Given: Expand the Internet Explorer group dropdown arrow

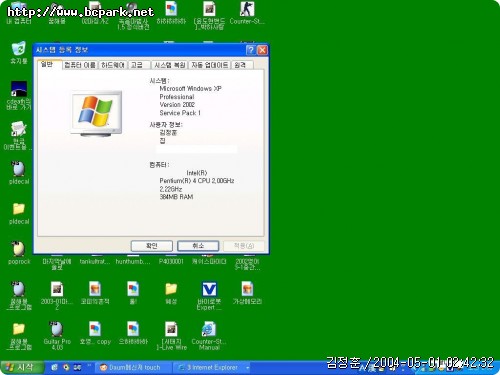Looking at the screenshot, I should (x=248, y=368).
